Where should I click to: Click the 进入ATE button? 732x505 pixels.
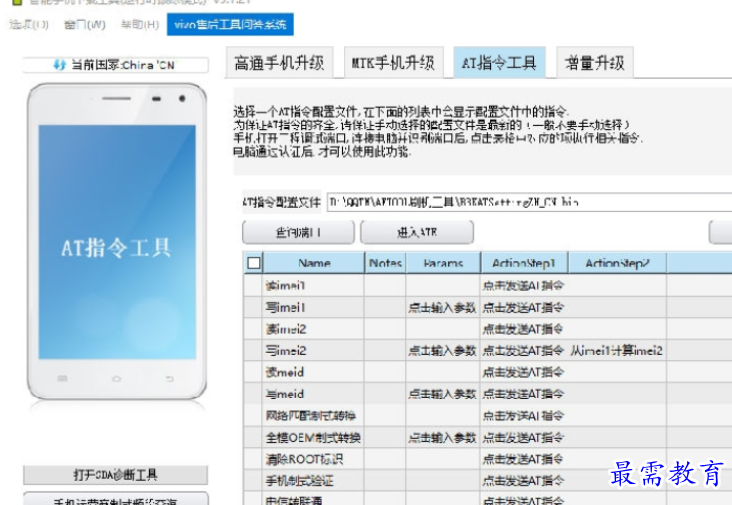[x=417, y=232]
